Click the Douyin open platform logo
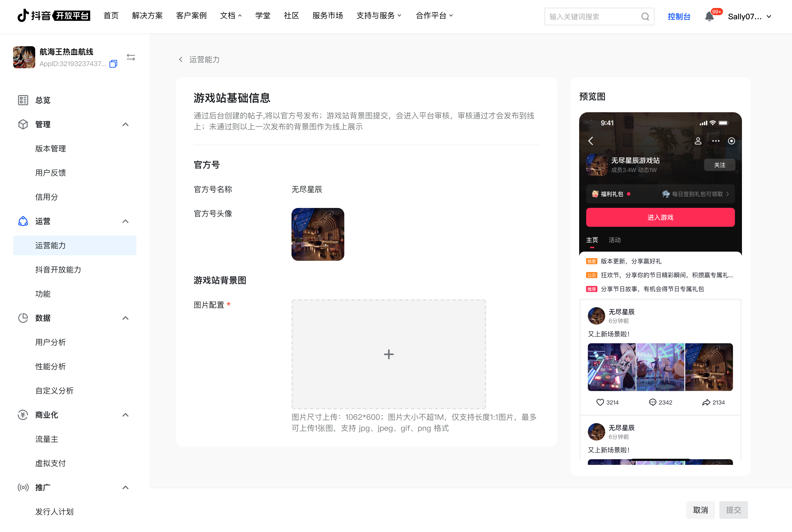This screenshot has width=792, height=532. click(54, 16)
